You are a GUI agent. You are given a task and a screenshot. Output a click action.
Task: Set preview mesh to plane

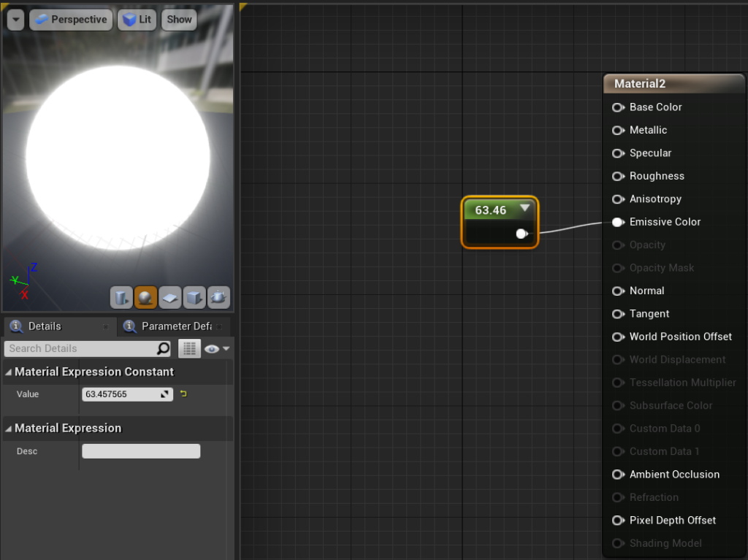[x=169, y=297]
